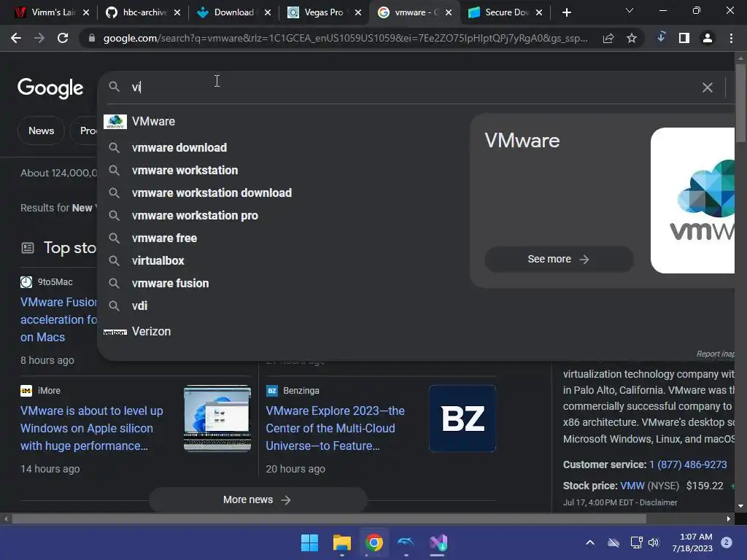This screenshot has height=560, width=747.
Task: Bookmark this page with star icon
Action: point(632,38)
